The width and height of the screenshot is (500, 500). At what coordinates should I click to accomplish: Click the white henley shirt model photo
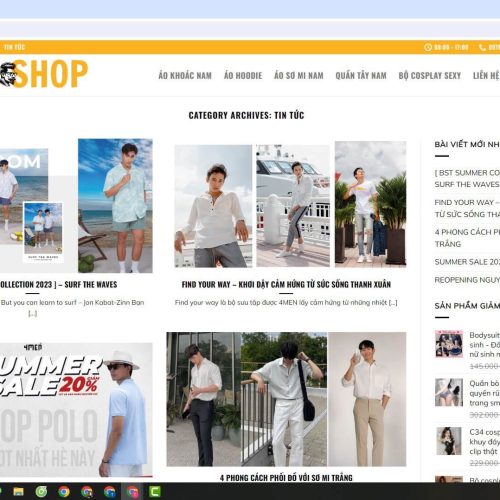coord(213,206)
